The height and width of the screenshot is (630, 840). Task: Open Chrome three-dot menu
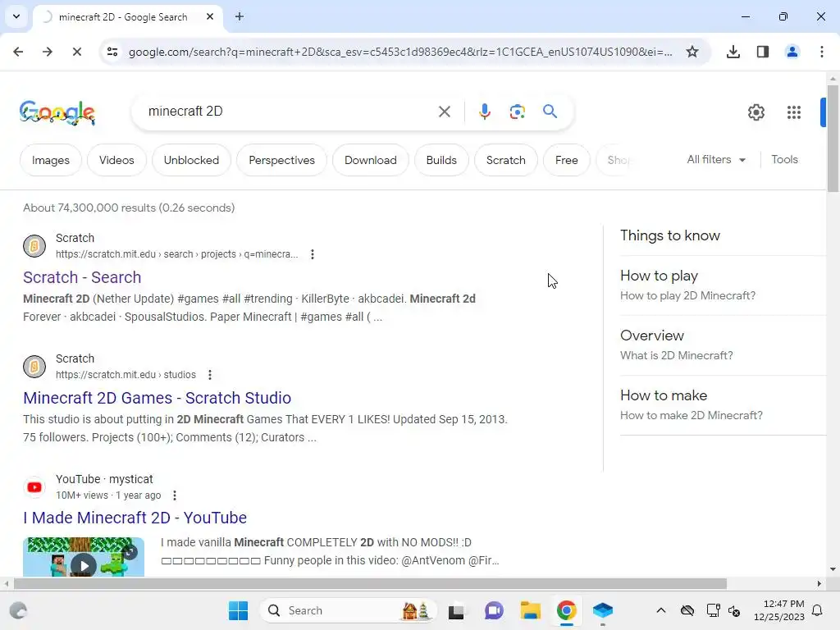822,52
